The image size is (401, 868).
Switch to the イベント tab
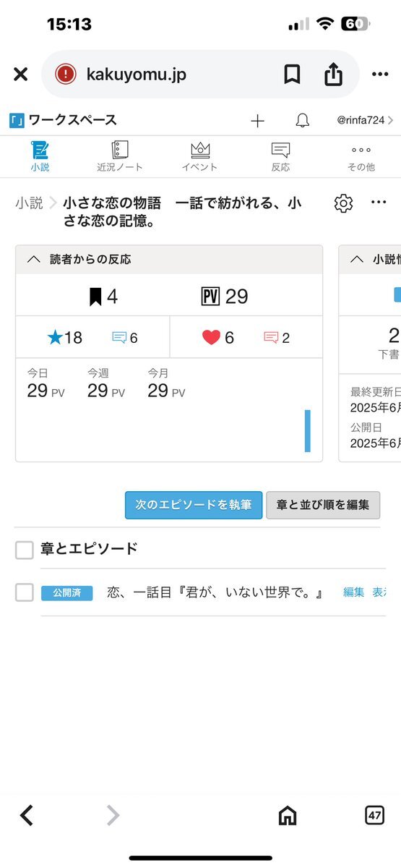point(200,156)
